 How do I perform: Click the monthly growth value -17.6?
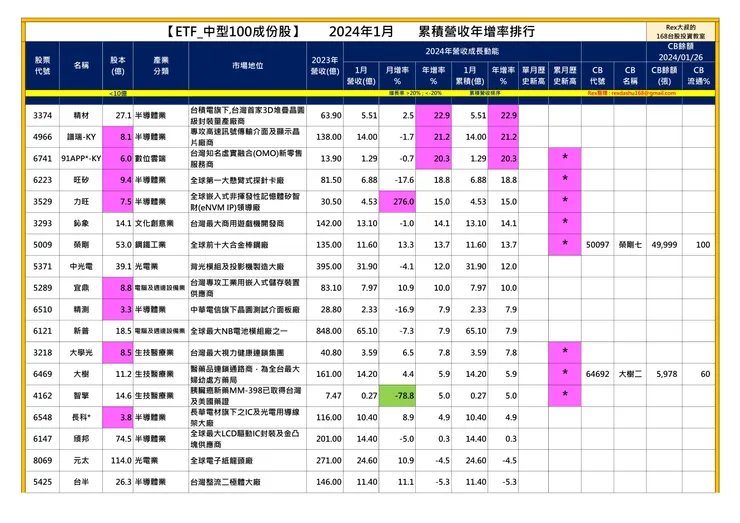pos(404,180)
